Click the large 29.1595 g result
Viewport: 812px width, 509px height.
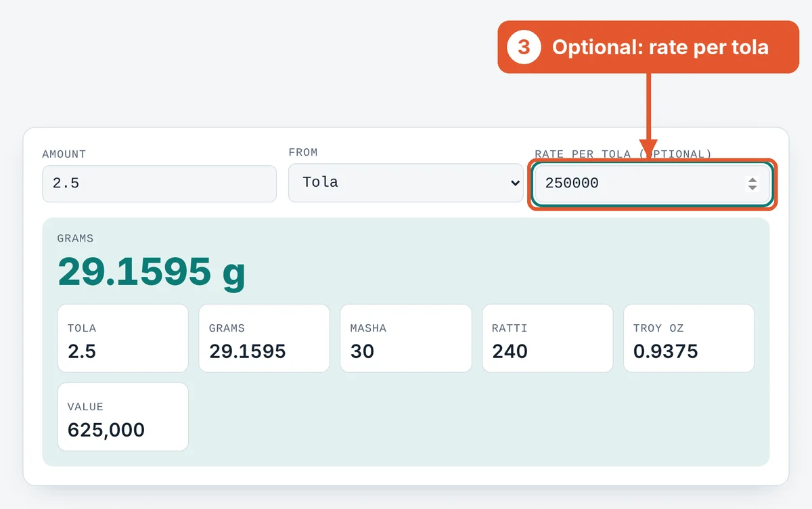[152, 272]
